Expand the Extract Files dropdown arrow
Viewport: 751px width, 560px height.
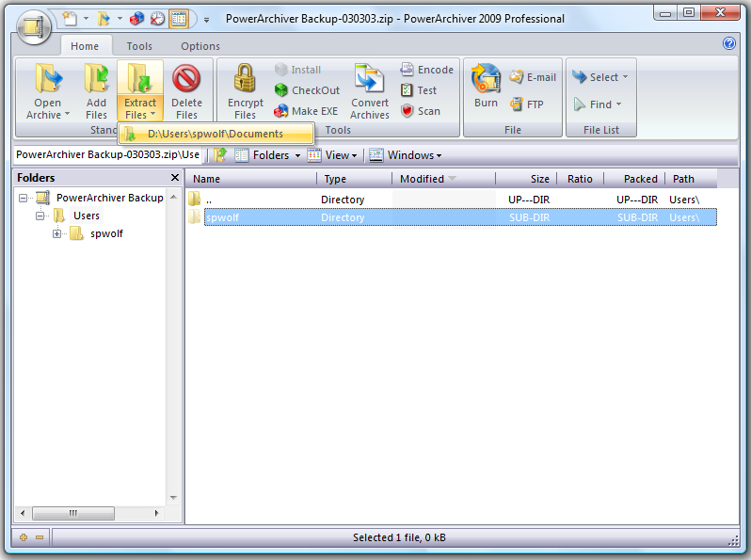click(153, 114)
